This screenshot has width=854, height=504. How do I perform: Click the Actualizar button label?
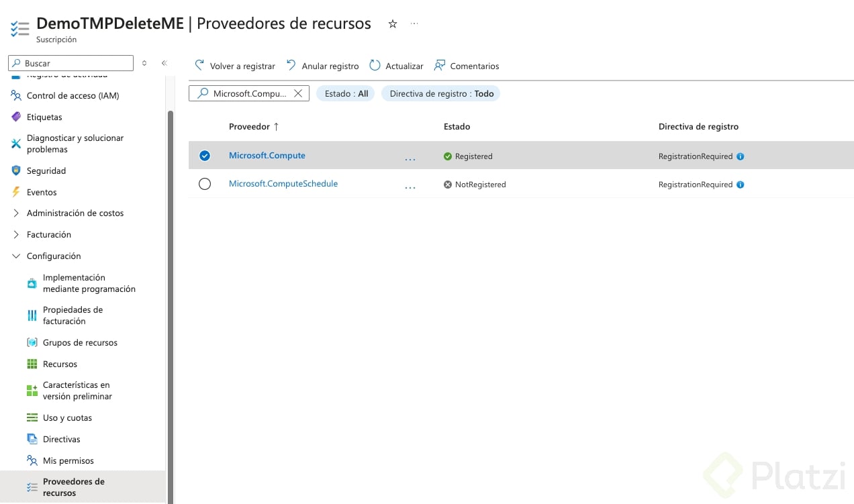click(404, 66)
